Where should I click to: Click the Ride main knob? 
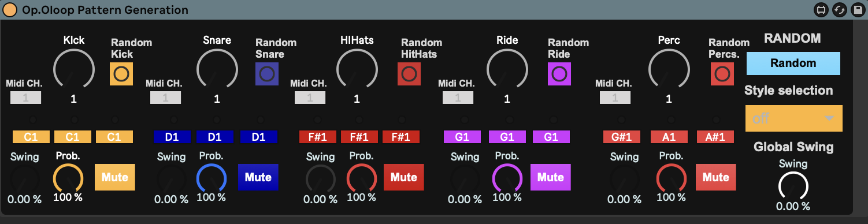tap(507, 69)
